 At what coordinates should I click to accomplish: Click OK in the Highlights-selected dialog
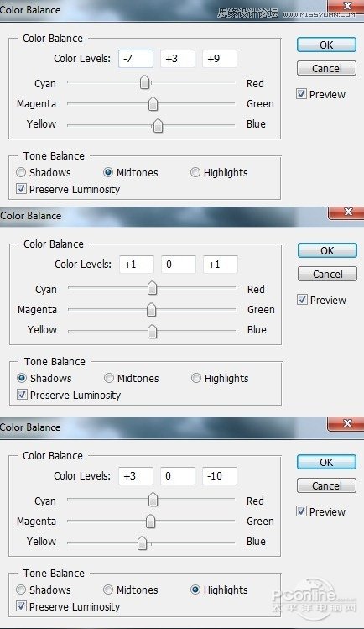(326, 462)
